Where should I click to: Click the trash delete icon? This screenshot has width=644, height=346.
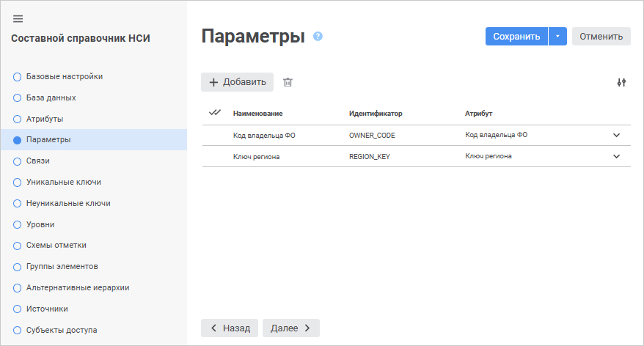[x=288, y=82]
